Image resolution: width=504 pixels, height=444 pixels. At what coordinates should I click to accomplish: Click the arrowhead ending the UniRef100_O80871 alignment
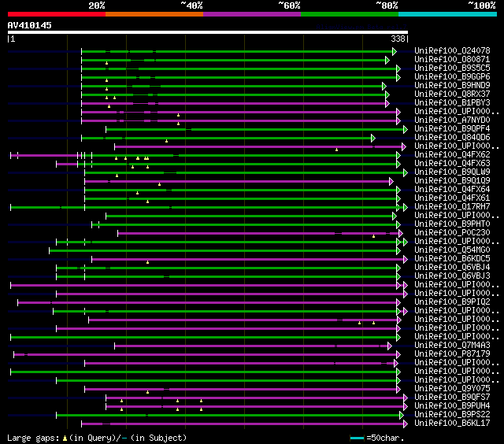coord(387,60)
